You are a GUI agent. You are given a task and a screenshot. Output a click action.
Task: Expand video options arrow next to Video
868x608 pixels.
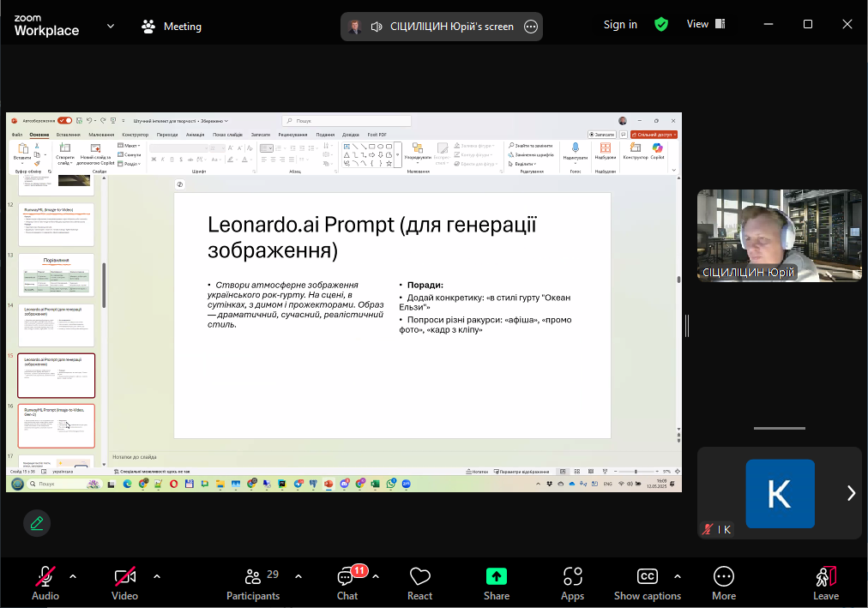click(157, 576)
